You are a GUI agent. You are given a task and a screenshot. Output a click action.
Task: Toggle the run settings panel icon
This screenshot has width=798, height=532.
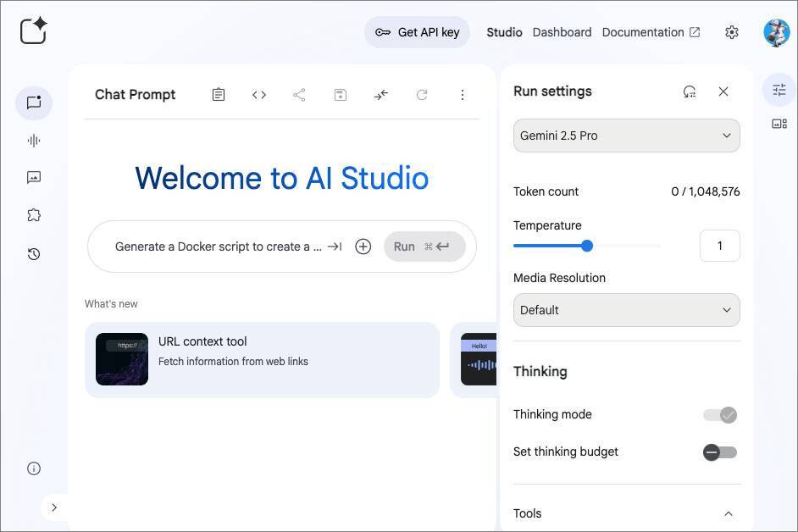click(779, 90)
